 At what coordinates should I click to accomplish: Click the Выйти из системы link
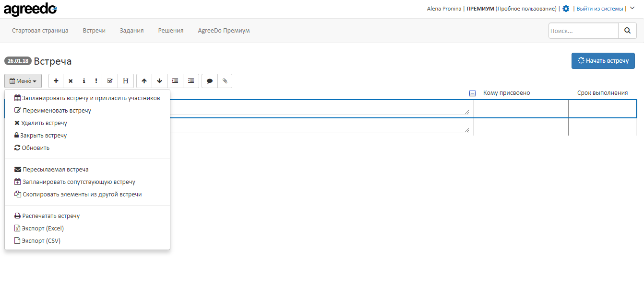click(600, 9)
